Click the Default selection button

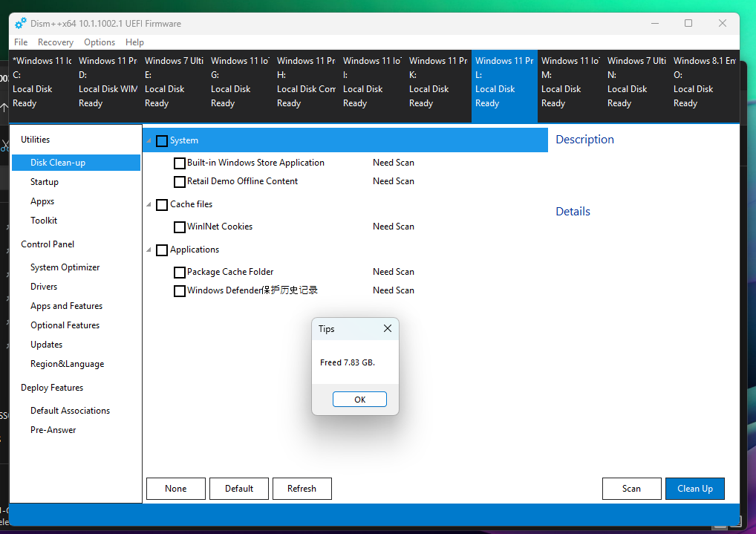point(239,489)
